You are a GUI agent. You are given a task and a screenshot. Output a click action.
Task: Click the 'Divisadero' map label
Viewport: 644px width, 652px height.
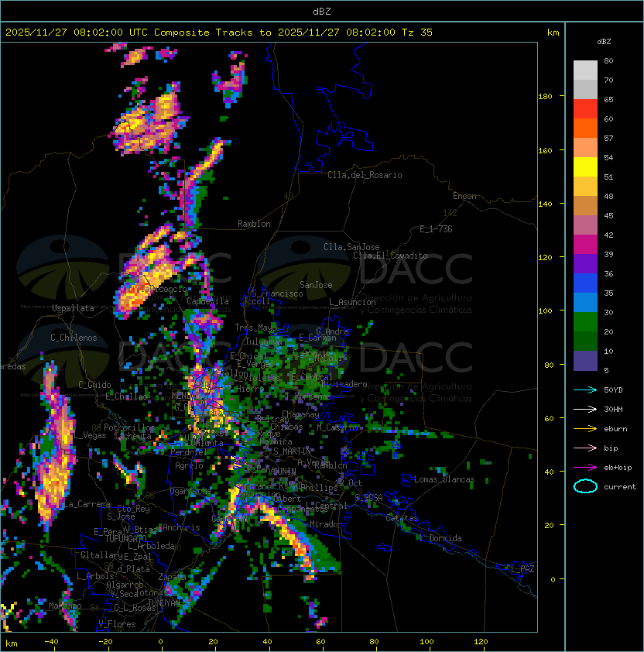pos(344,384)
